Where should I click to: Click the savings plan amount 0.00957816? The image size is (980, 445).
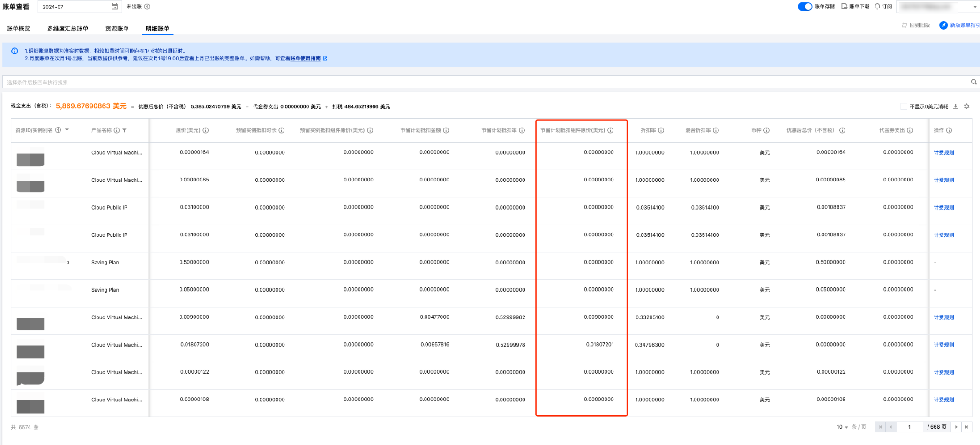[x=434, y=345]
